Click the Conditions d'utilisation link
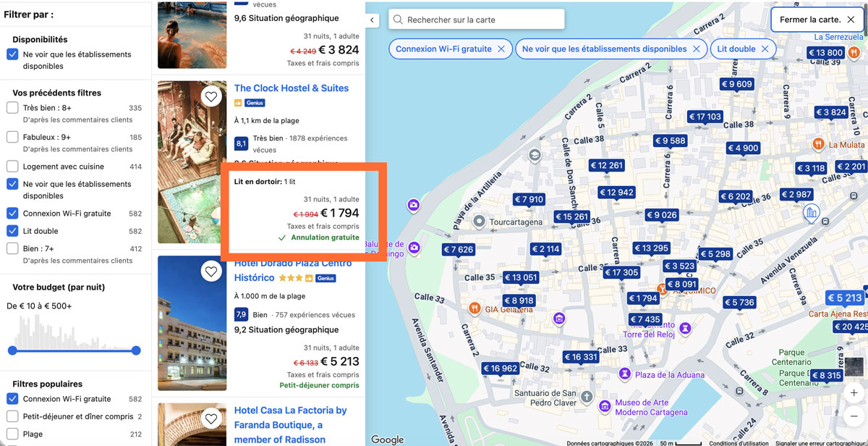 pyautogui.click(x=739, y=443)
